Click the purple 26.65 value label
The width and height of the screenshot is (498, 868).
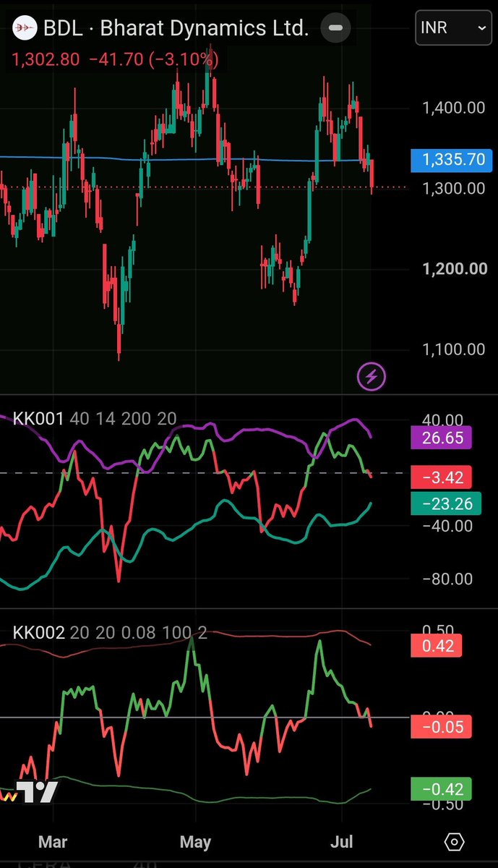pos(441,438)
